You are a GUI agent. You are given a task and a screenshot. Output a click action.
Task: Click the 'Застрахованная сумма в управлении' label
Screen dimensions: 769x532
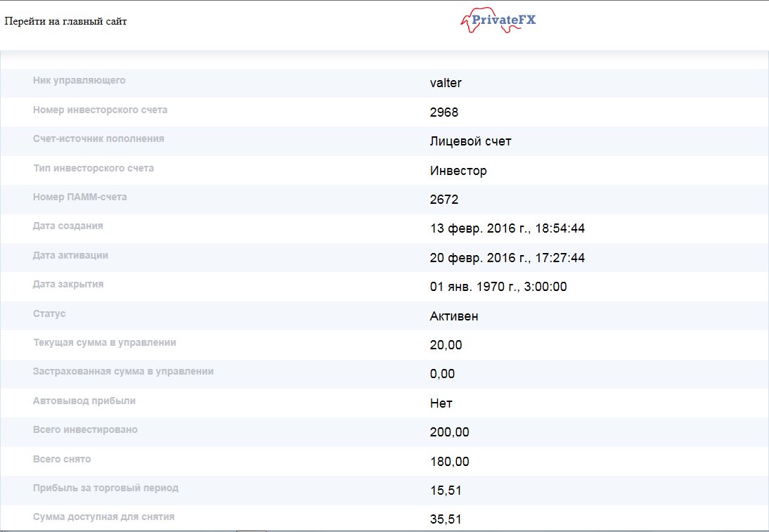pyautogui.click(x=123, y=371)
